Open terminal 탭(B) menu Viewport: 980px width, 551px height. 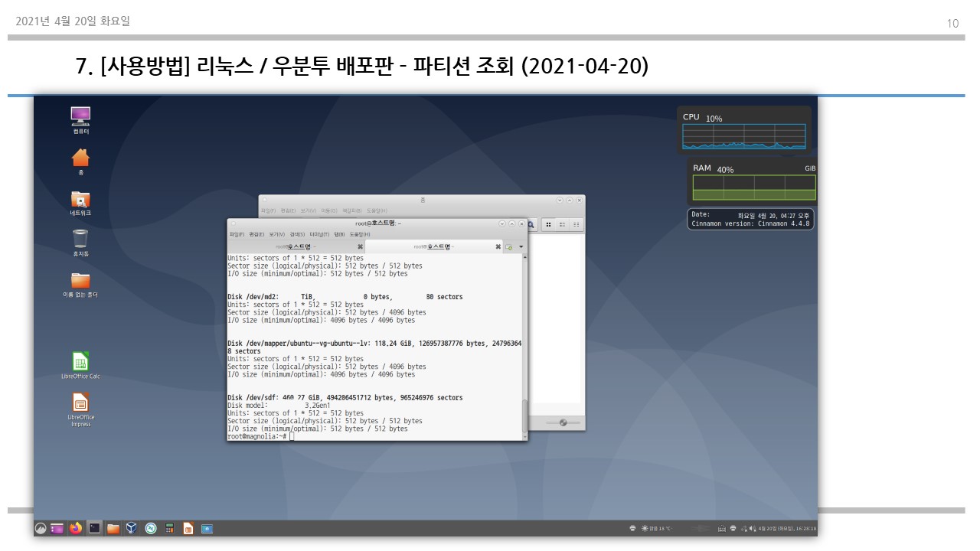coord(341,234)
